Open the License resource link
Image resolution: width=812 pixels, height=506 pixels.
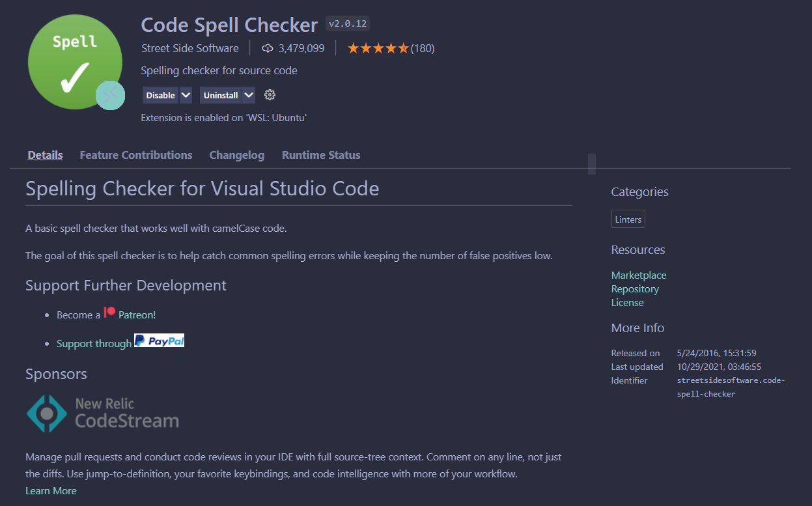pos(627,302)
